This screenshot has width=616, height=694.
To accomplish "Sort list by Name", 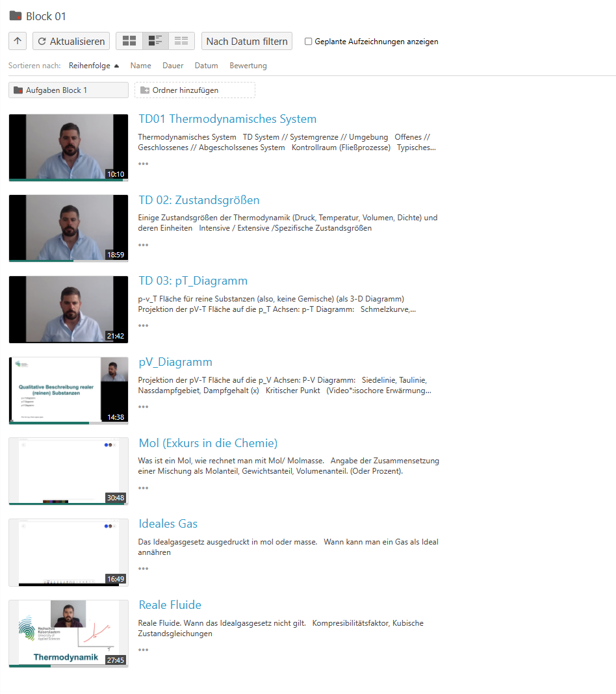I will click(x=140, y=66).
